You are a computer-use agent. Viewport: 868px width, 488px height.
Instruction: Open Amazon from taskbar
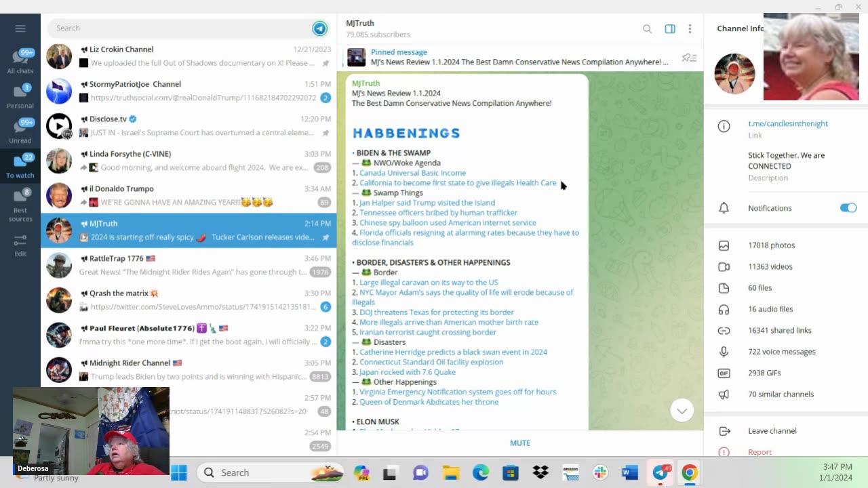coord(570,472)
